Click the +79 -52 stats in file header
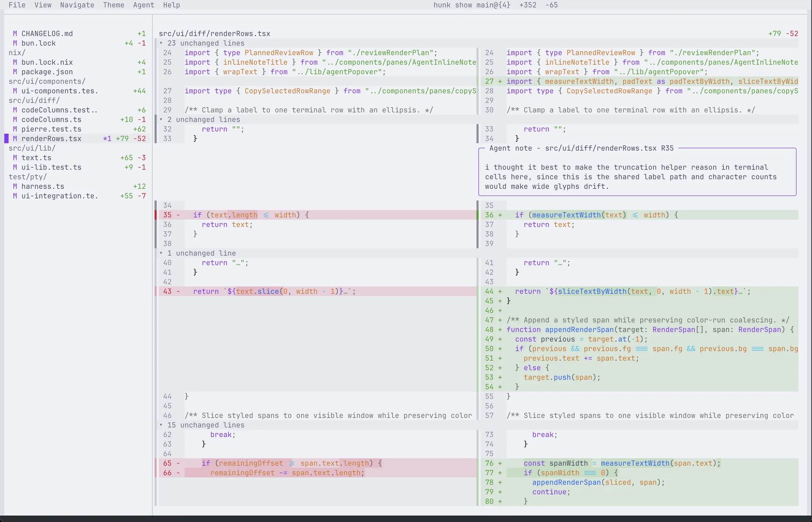The height and width of the screenshot is (522, 812). tap(783, 34)
